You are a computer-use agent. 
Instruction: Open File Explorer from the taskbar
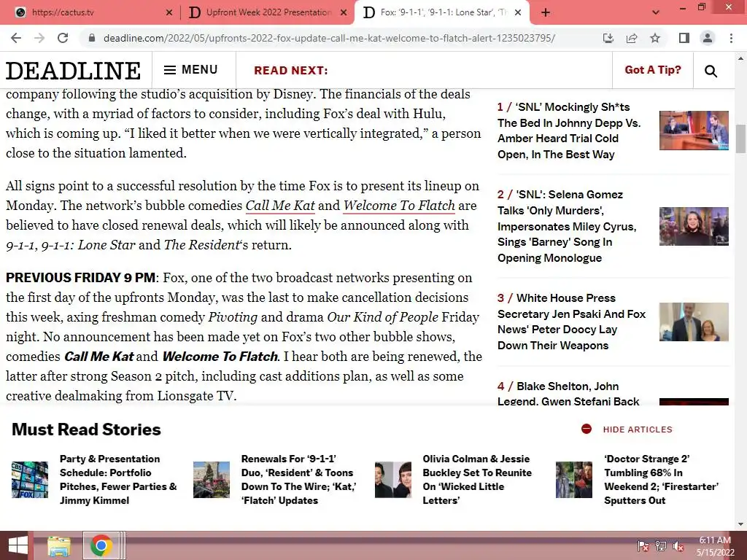pyautogui.click(x=60, y=546)
